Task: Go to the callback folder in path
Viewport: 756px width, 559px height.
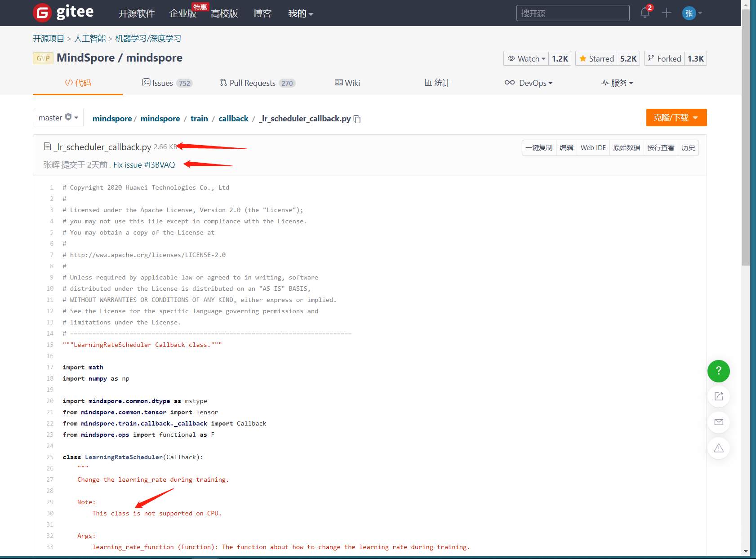Action: click(x=233, y=119)
